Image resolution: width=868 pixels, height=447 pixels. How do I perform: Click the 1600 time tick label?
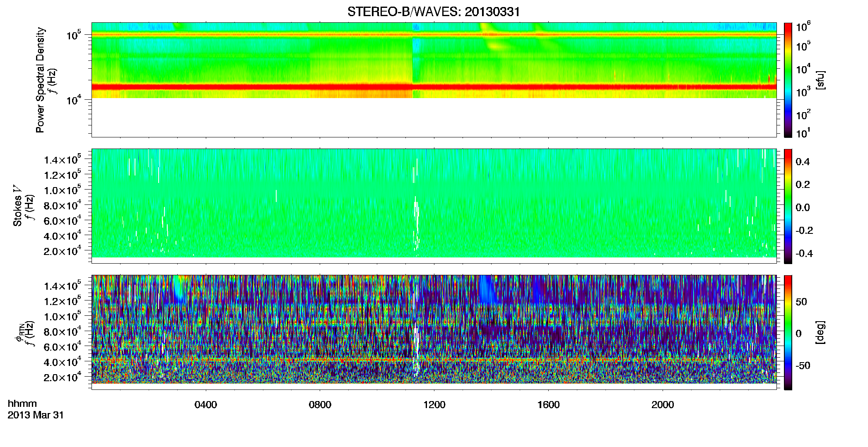(549, 405)
